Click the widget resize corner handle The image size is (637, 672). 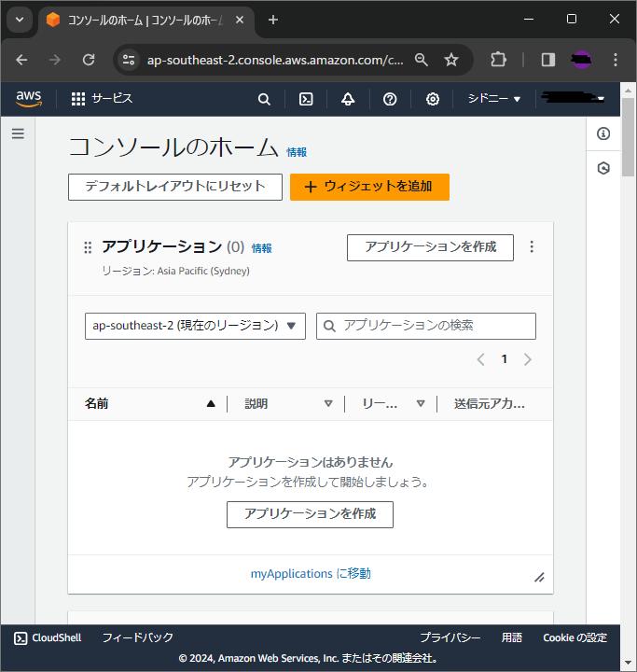(x=539, y=578)
